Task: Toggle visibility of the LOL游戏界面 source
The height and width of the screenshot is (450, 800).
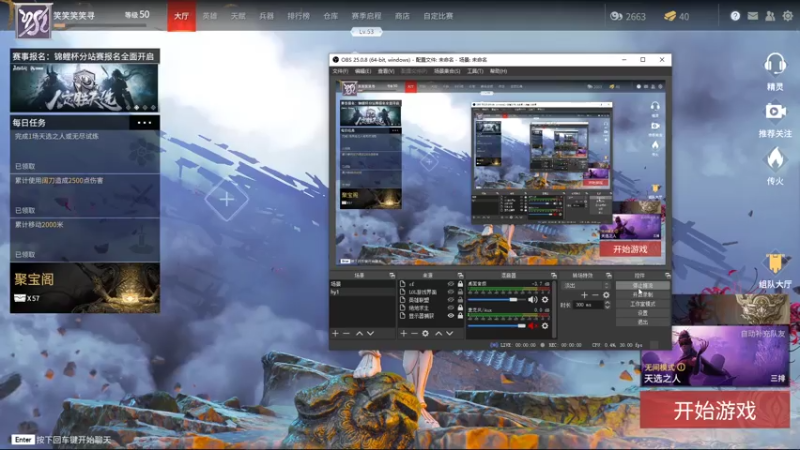Action: click(451, 292)
